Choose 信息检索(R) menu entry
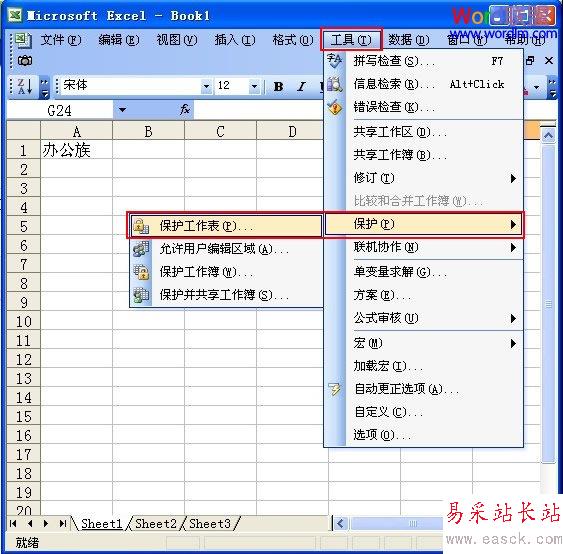Viewport: 563px width, 554px height. pos(423,84)
